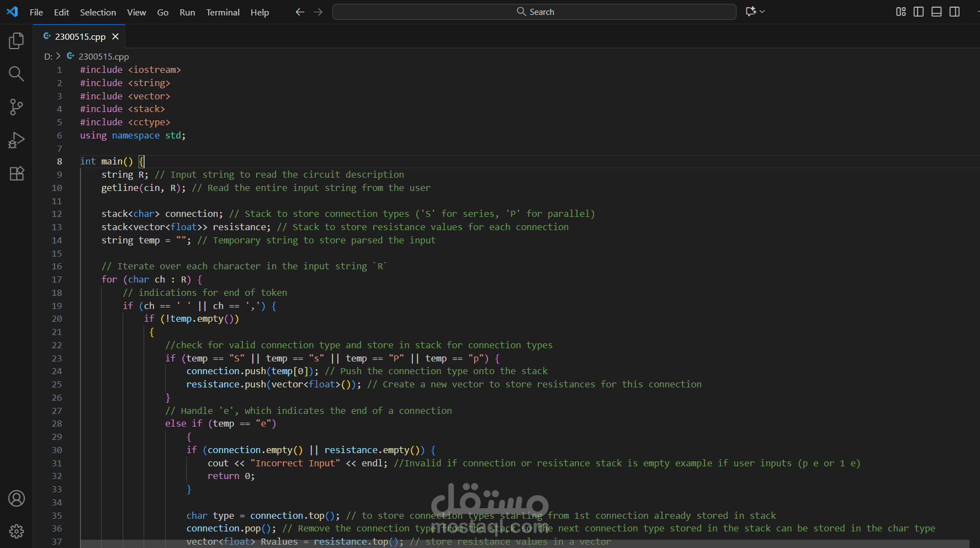Open the Accounts menu in the activity bar
The width and height of the screenshot is (980, 548).
coord(17,498)
